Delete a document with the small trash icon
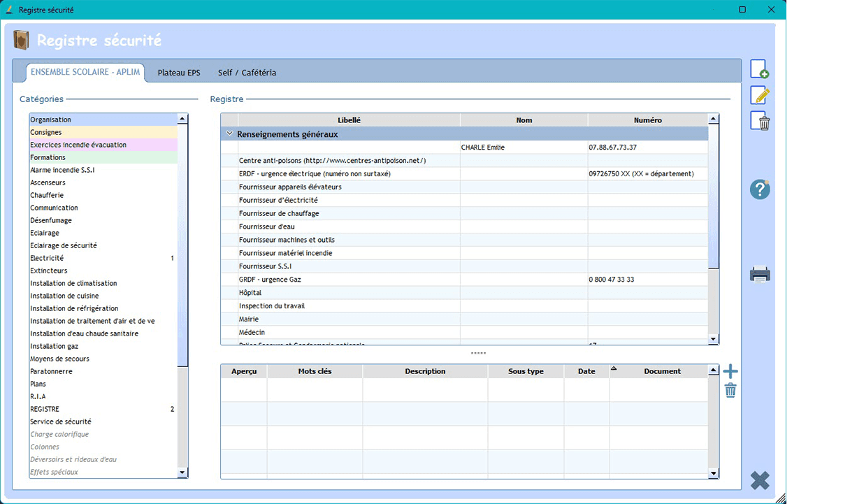 730,391
